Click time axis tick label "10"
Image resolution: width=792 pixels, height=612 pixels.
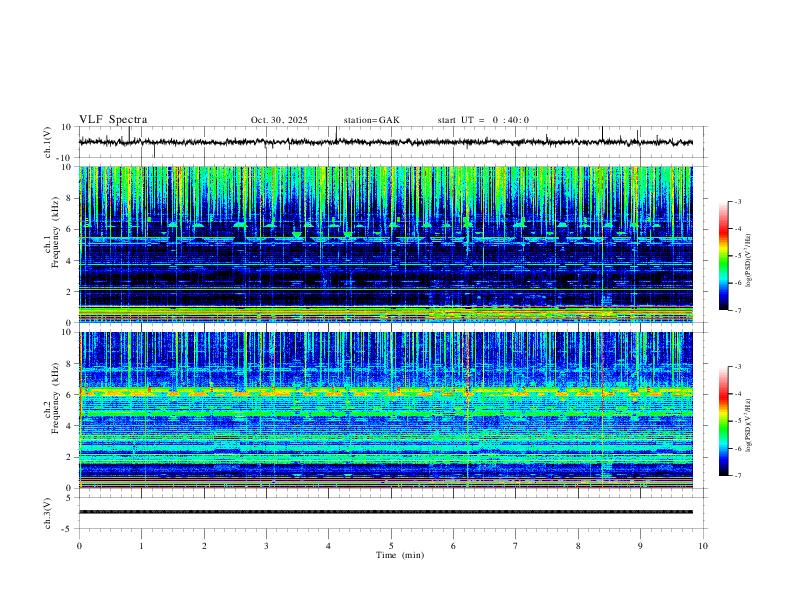[x=703, y=546]
